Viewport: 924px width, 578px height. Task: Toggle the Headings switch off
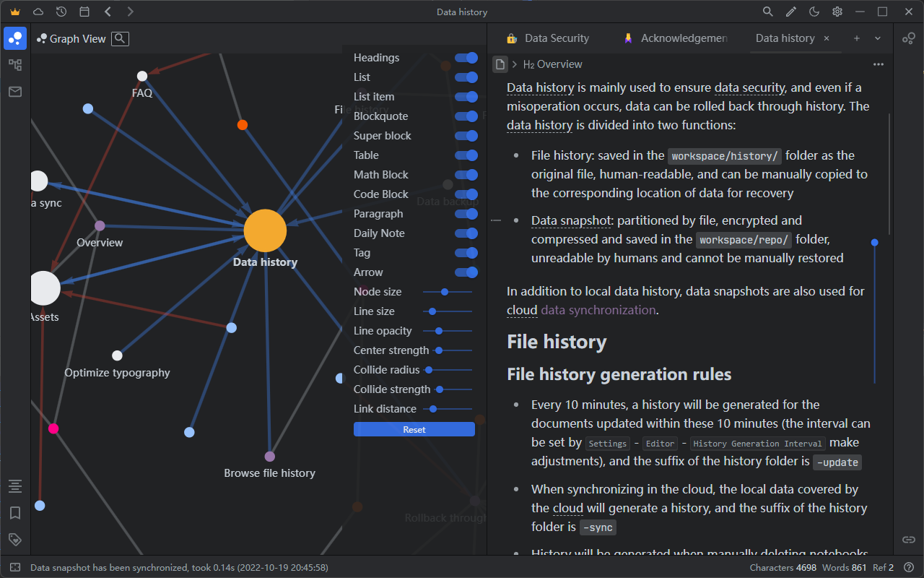tap(466, 58)
